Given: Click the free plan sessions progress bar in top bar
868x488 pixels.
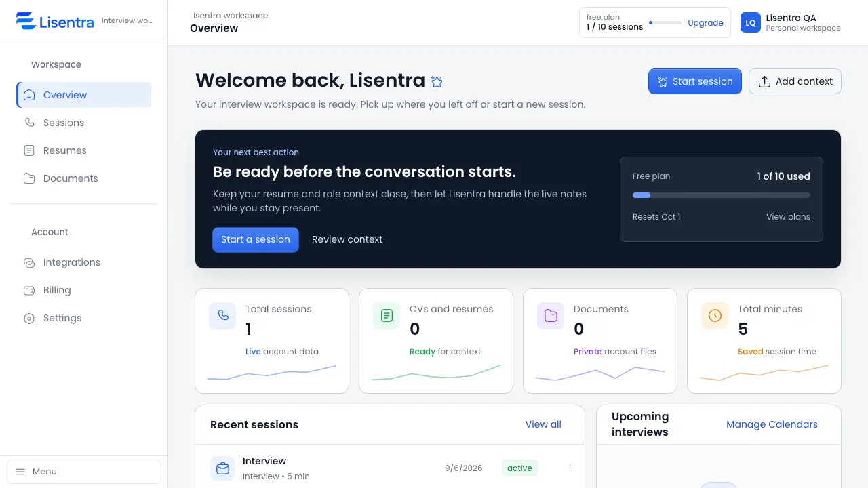Looking at the screenshot, I should point(665,23).
